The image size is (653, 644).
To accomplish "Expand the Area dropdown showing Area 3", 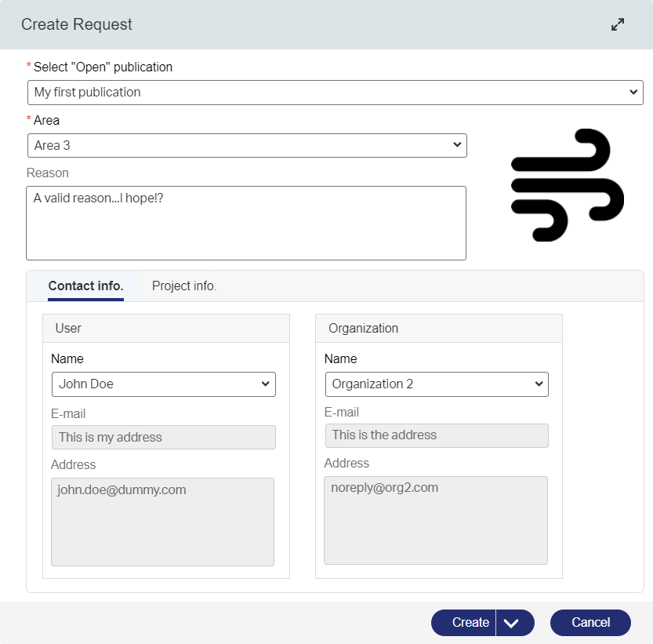I will coord(247,145).
